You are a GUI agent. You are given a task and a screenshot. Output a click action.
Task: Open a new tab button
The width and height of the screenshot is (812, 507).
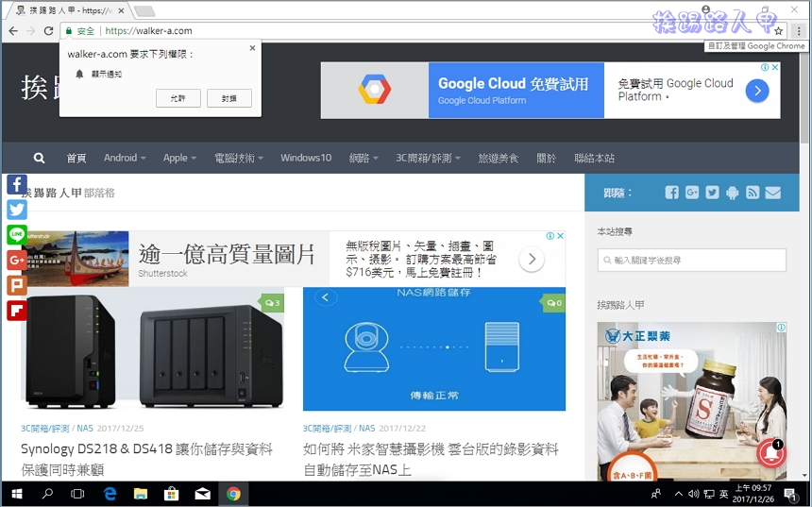tap(144, 11)
